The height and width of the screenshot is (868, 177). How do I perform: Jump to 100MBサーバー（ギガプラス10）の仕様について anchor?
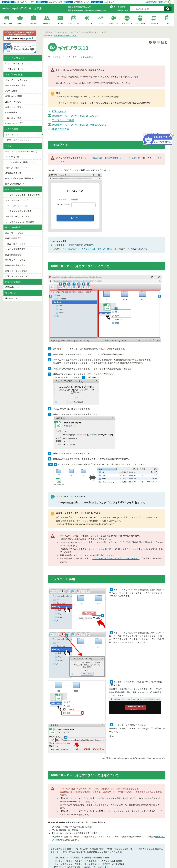79,125
